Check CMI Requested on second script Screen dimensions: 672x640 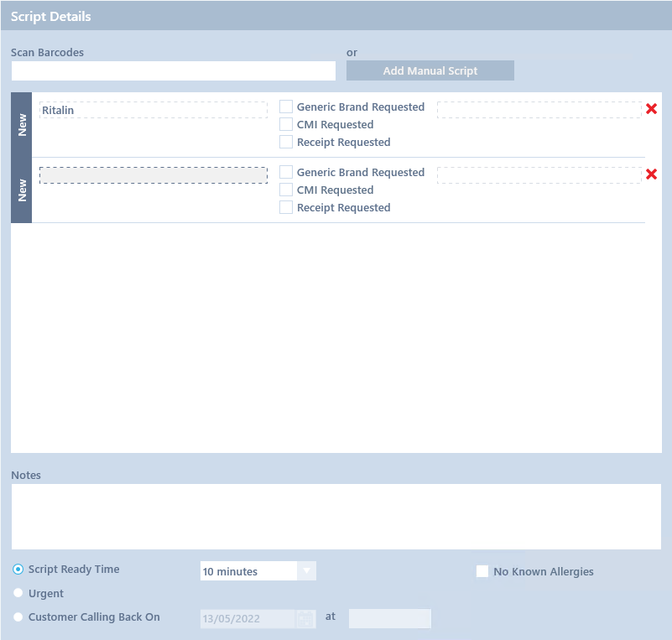pyautogui.click(x=286, y=190)
